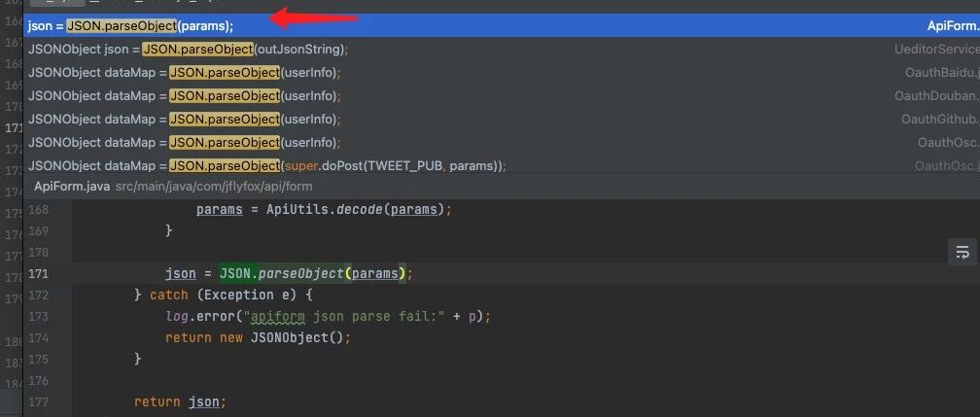
Task: Click the ApiForm.java file name in the preview header
Action: 72,187
